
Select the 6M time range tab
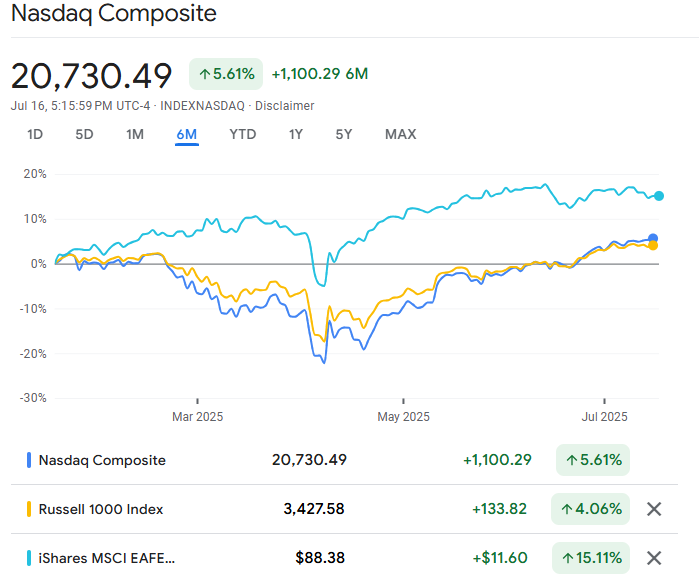[x=187, y=135]
